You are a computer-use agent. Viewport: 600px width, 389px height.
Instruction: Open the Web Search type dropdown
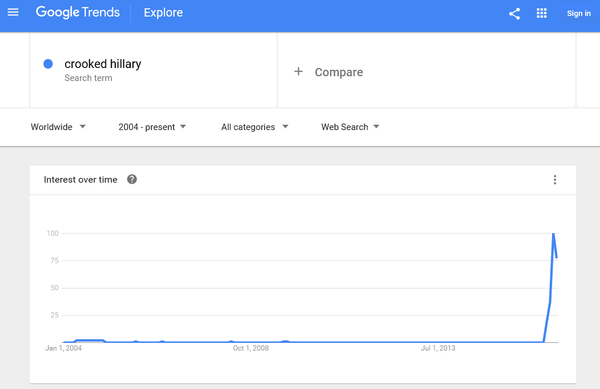[350, 127]
